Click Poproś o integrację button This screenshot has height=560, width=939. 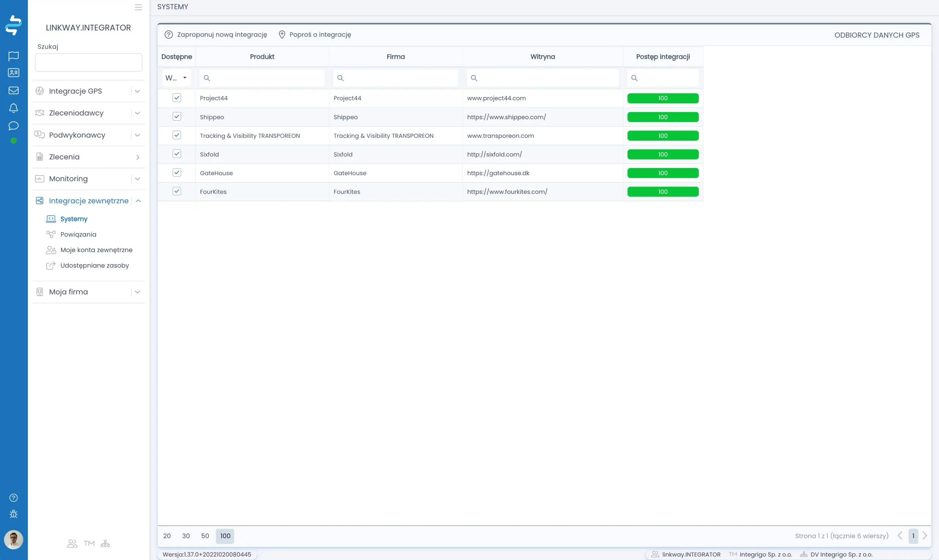315,34
